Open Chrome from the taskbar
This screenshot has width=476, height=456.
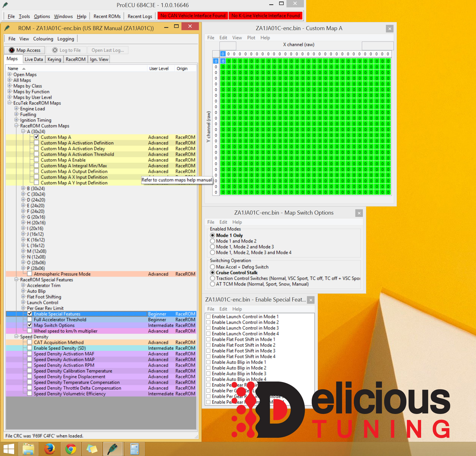[x=71, y=449]
